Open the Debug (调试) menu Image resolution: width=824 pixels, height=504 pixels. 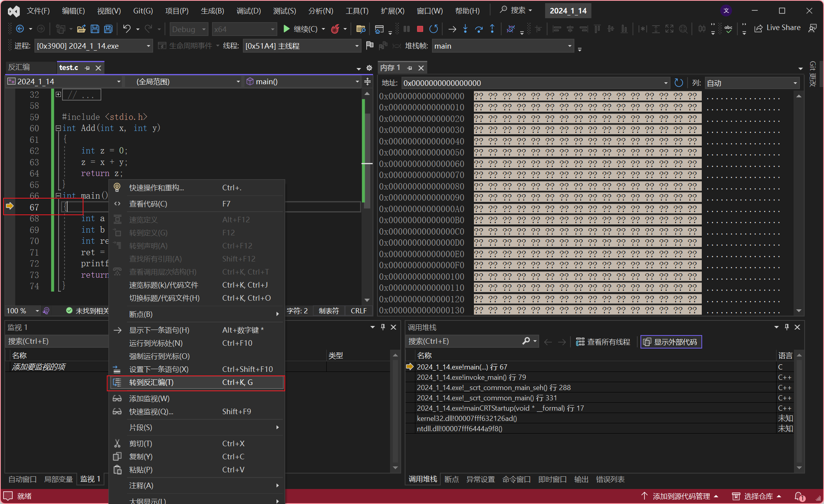(248, 11)
